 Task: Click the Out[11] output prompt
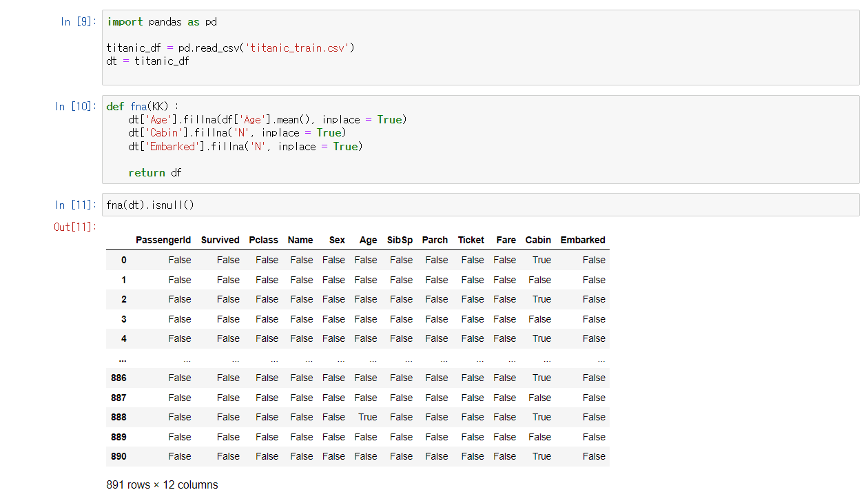click(x=75, y=227)
